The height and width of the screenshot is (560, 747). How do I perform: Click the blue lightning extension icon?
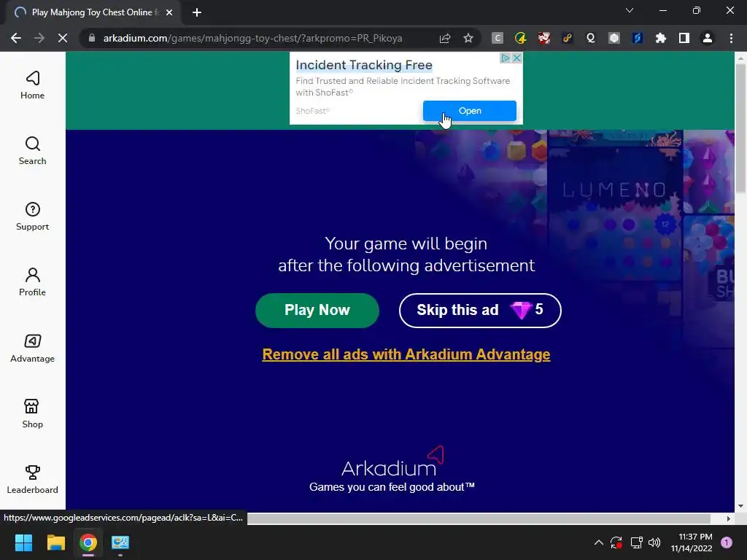coord(638,38)
